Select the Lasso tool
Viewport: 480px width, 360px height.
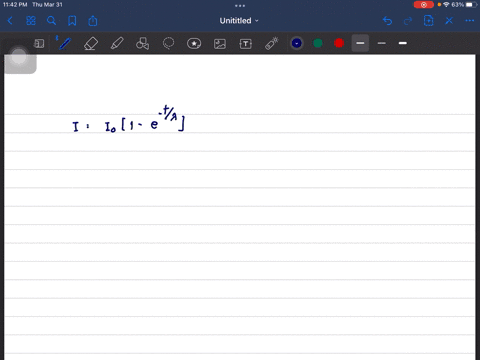click(x=168, y=43)
